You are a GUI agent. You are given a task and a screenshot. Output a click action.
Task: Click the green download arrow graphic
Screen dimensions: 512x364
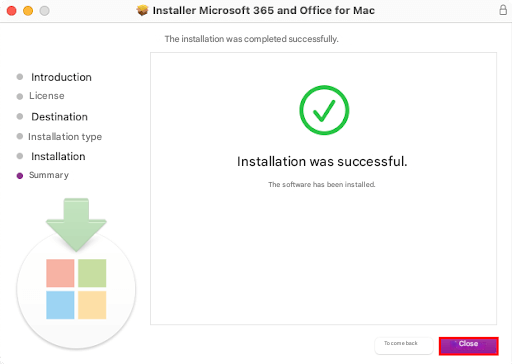76,225
